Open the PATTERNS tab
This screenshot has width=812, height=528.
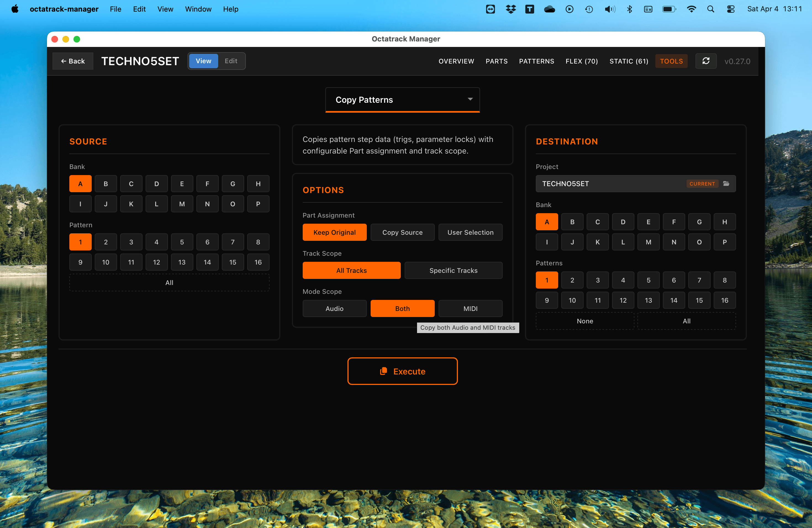pos(536,61)
